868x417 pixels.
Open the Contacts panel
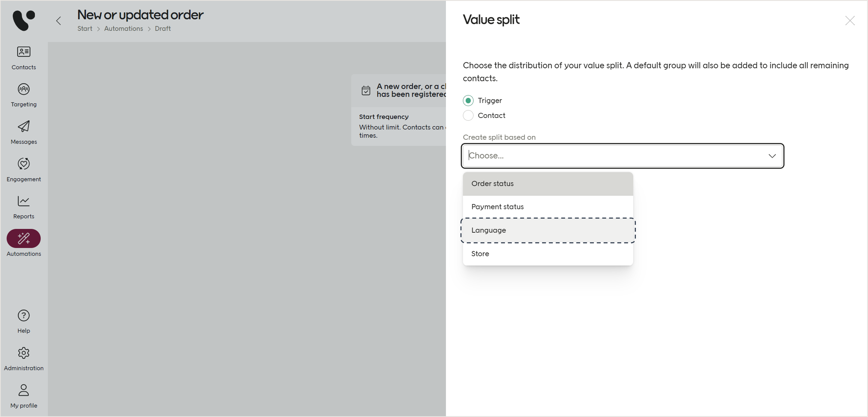pos(23,57)
